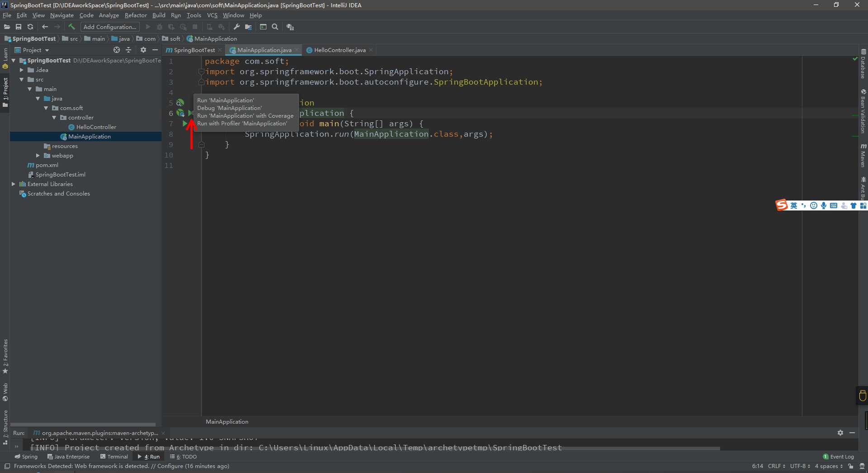Open the Project Structure toolbar icon
868x473 pixels.
tap(248, 27)
